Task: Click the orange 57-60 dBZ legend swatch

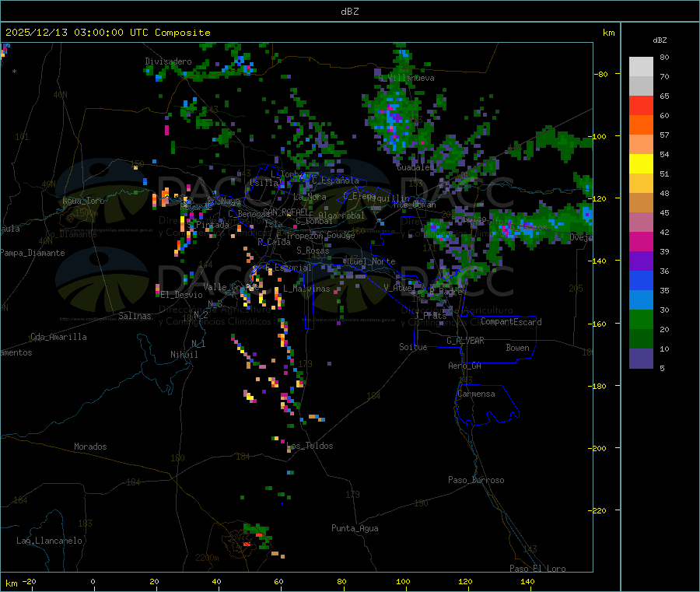Action: click(x=641, y=125)
